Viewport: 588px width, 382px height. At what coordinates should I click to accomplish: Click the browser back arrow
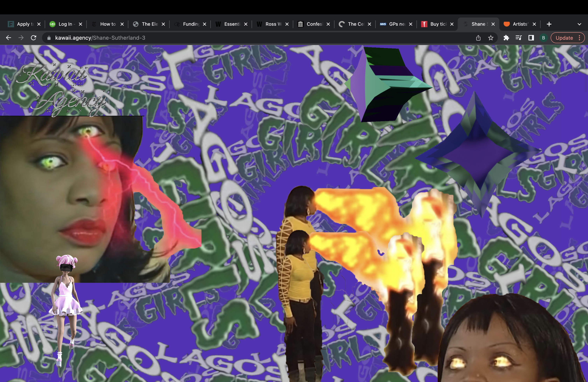(9, 38)
